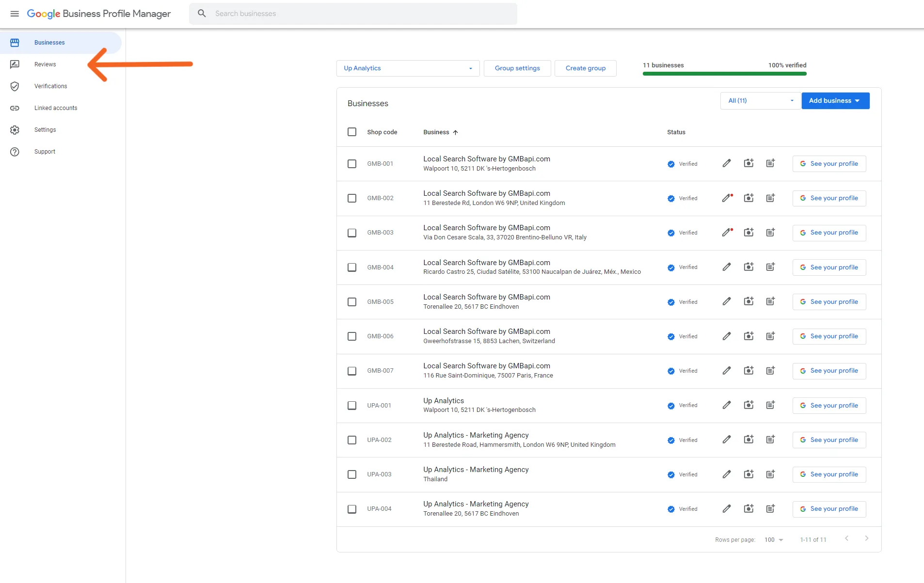Click the Shop code column header
924x583 pixels.
[x=382, y=132]
